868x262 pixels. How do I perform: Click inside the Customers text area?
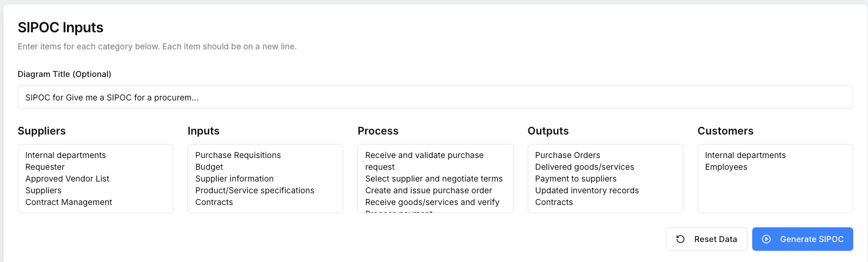[x=775, y=179]
